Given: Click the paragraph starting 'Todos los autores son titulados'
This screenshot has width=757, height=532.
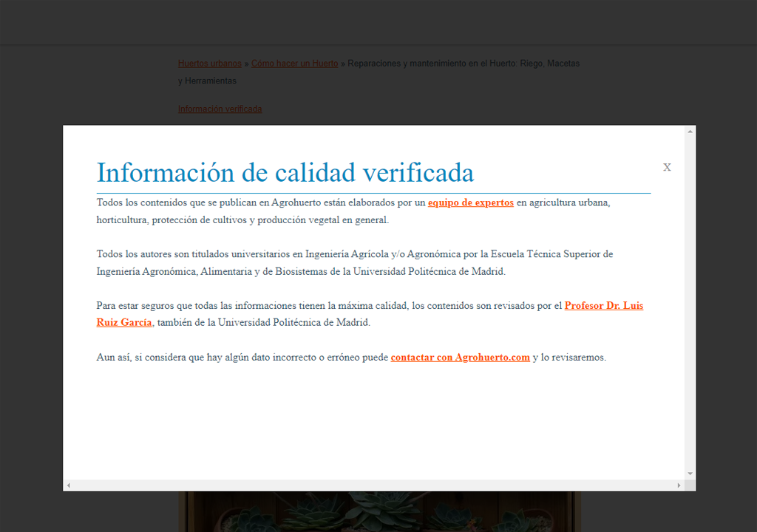Looking at the screenshot, I should click(355, 262).
